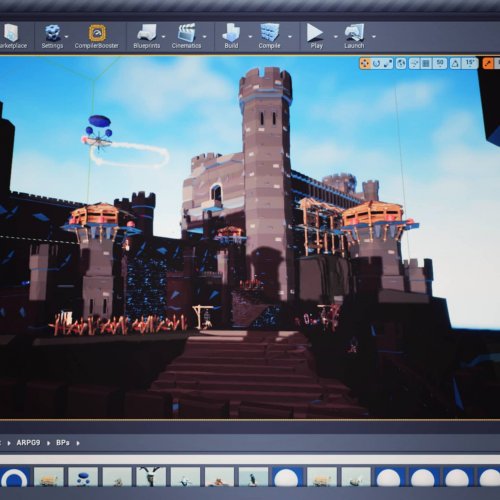Toggle the orange scale snapping button
This screenshot has height=500, width=500.
488,63
